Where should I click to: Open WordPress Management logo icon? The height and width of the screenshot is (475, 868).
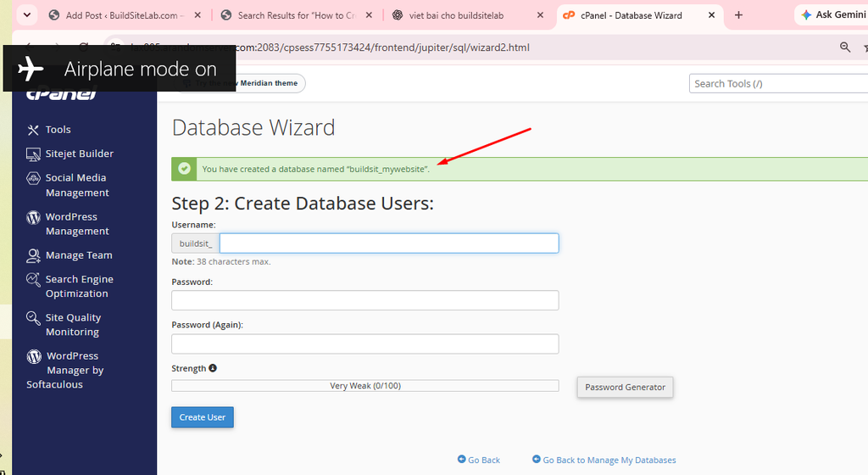point(33,218)
